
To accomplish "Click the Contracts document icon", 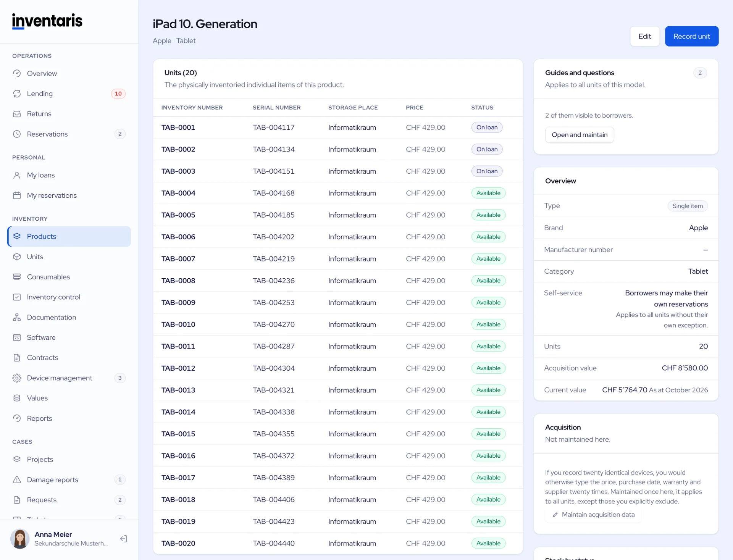I will click(x=17, y=358).
